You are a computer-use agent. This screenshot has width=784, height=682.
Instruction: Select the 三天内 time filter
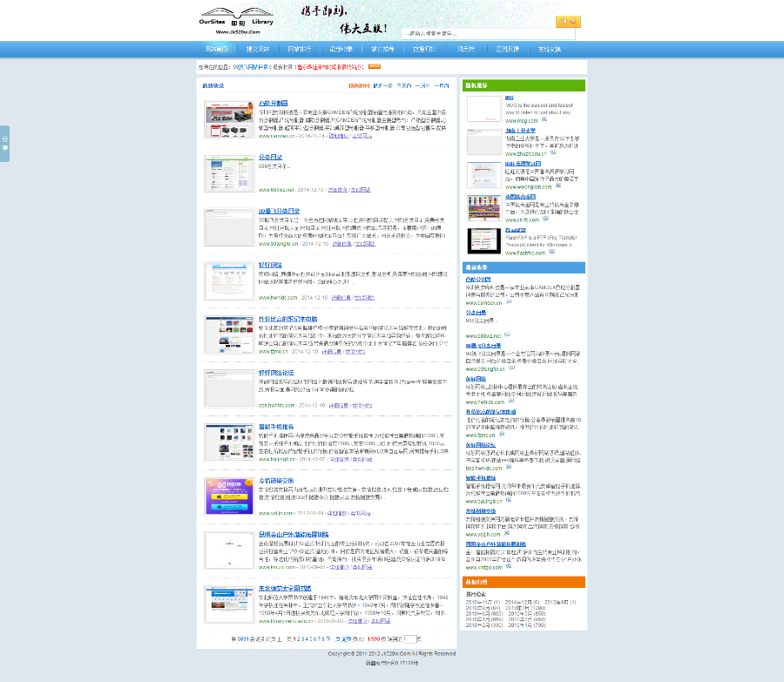(404, 85)
